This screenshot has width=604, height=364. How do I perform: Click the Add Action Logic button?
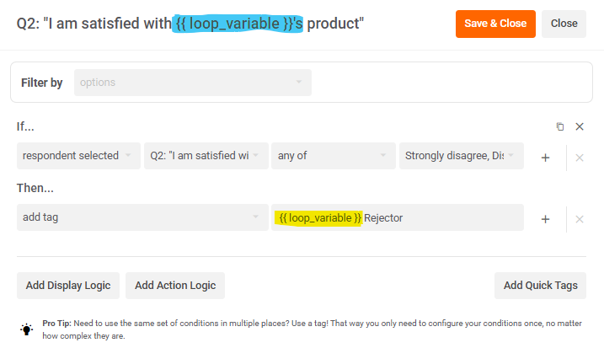click(175, 286)
